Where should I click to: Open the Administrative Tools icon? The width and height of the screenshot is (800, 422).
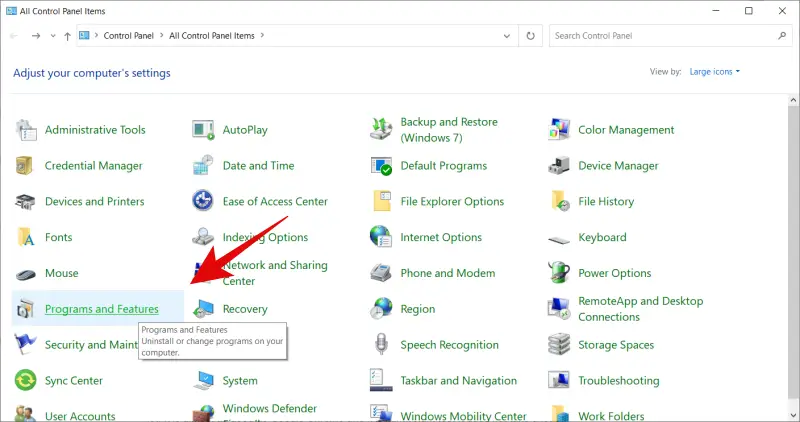(x=26, y=130)
